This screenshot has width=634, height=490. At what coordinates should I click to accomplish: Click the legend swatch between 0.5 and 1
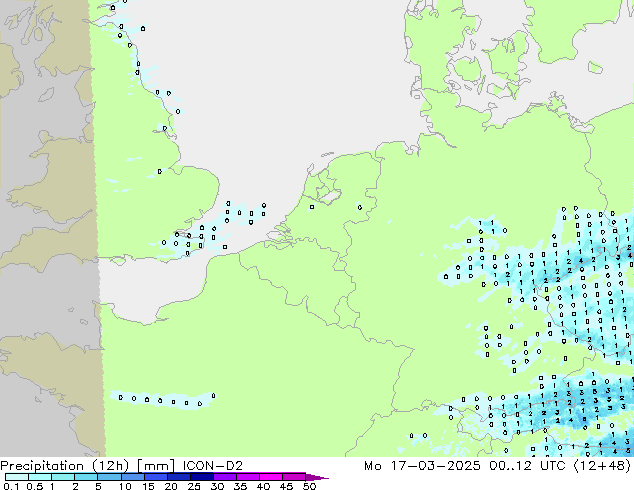click(x=40, y=477)
